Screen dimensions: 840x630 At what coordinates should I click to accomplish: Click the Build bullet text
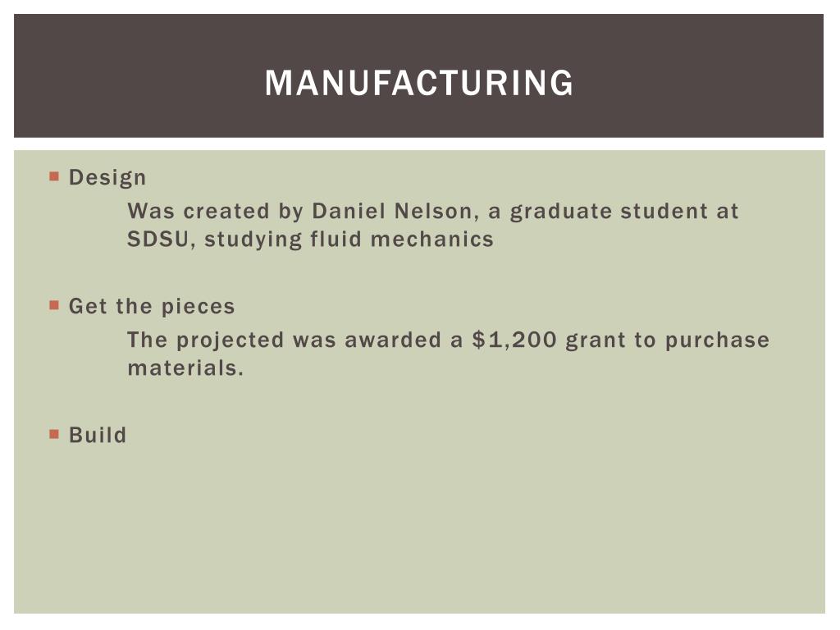tap(98, 435)
